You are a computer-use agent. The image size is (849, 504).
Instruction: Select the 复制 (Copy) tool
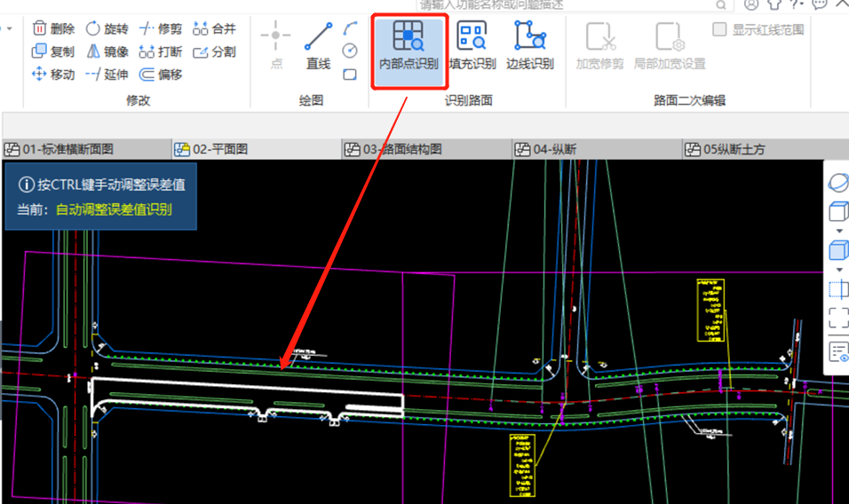[53, 51]
